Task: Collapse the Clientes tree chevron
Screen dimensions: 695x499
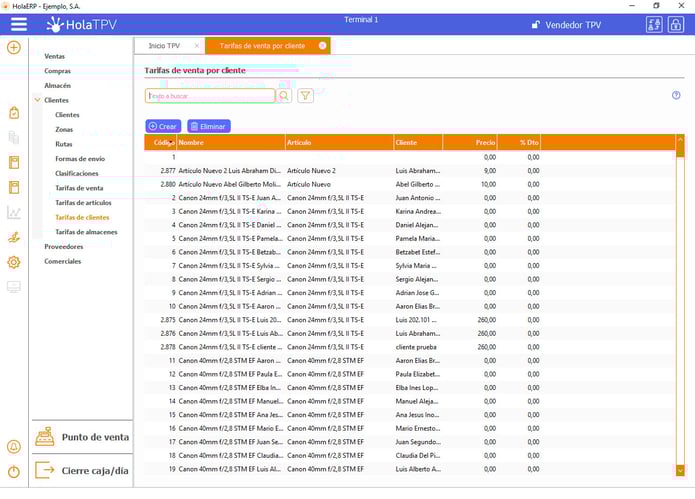Action: click(x=38, y=100)
